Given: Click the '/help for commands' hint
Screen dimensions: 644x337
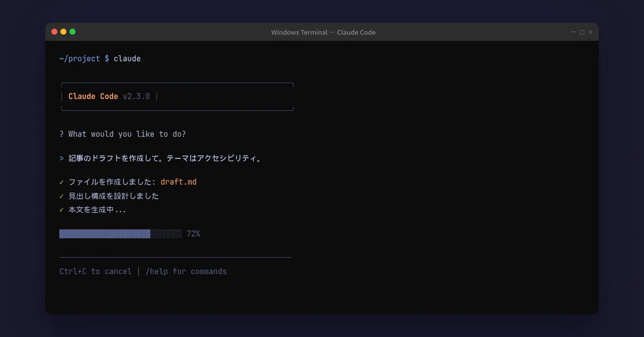Looking at the screenshot, I should click(x=186, y=272).
